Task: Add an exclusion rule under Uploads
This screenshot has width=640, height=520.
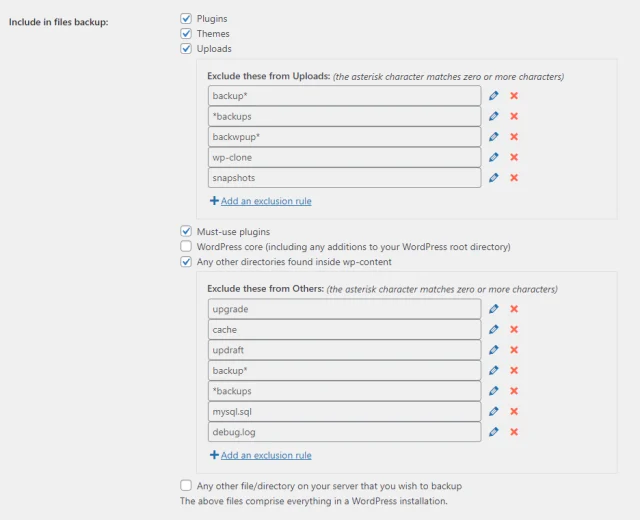Action: coord(265,201)
